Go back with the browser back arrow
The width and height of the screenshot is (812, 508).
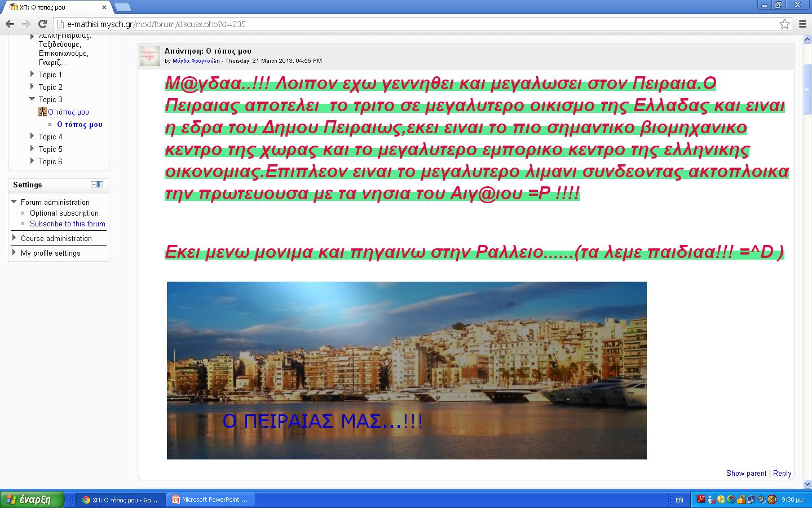pos(10,24)
